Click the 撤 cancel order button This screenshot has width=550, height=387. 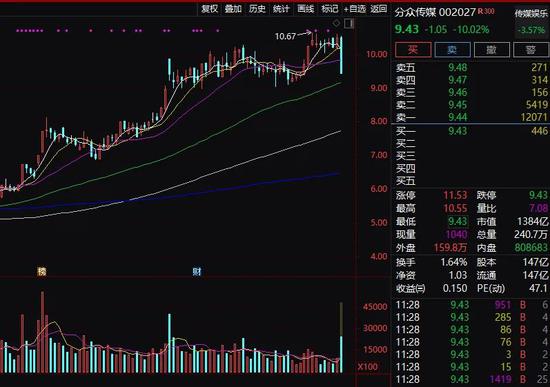click(x=492, y=50)
